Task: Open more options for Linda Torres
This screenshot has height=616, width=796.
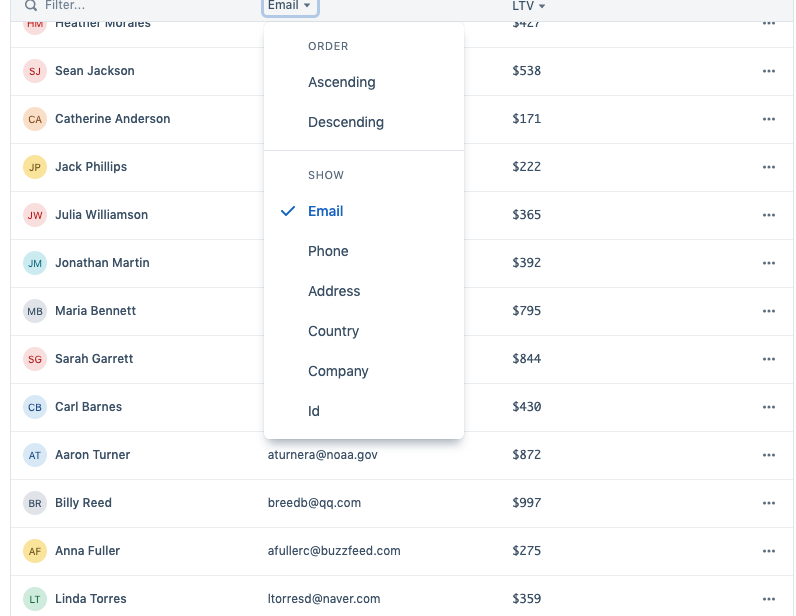Action: click(769, 599)
